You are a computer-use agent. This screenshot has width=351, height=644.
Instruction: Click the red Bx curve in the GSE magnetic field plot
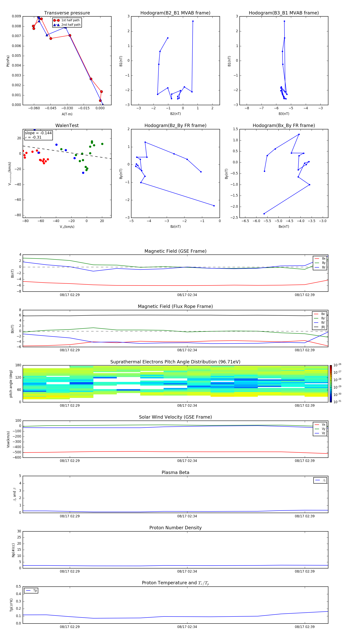point(175,286)
